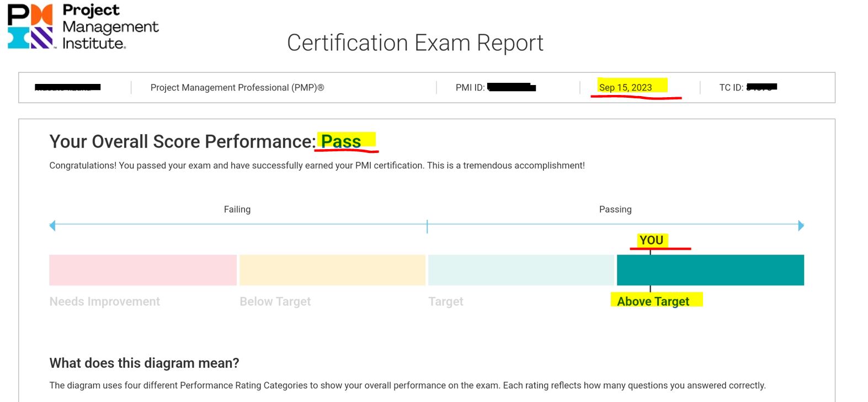
Task: Click the PMI ID label
Action: 470,87
